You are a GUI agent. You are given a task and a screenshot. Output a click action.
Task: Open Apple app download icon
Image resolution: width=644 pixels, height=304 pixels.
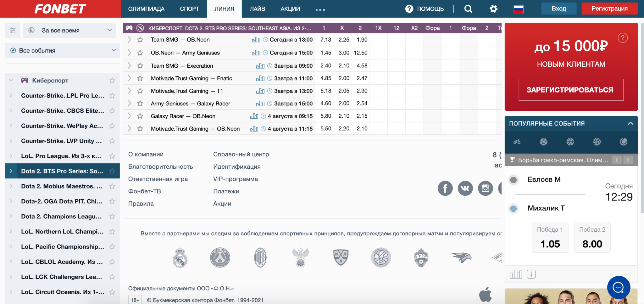(486, 294)
